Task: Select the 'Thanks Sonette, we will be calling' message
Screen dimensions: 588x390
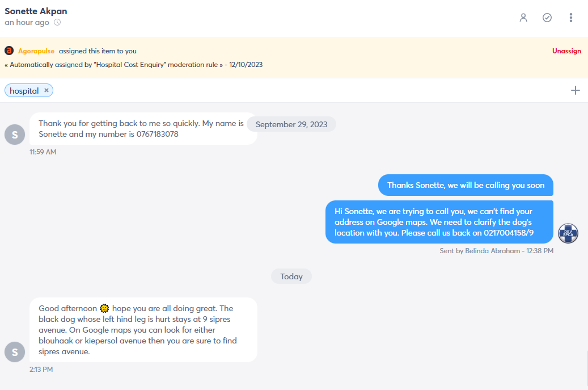Action: pyautogui.click(x=466, y=185)
